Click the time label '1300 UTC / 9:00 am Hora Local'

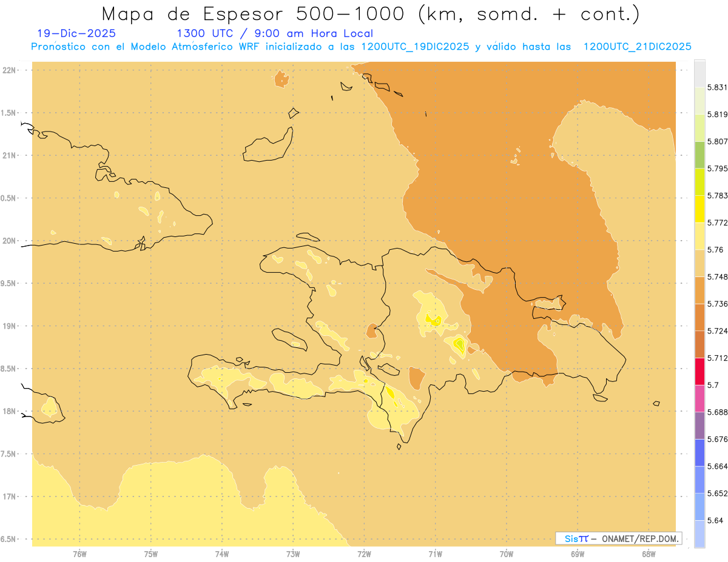pyautogui.click(x=275, y=33)
